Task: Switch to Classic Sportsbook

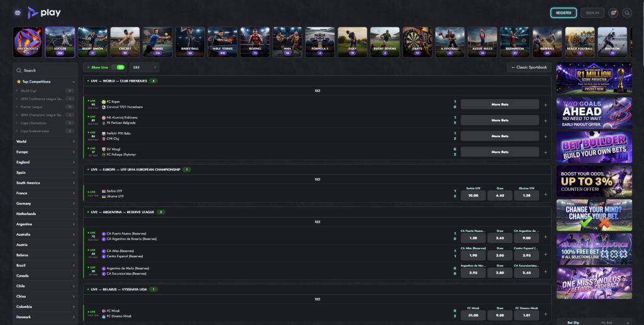Action: point(529,67)
